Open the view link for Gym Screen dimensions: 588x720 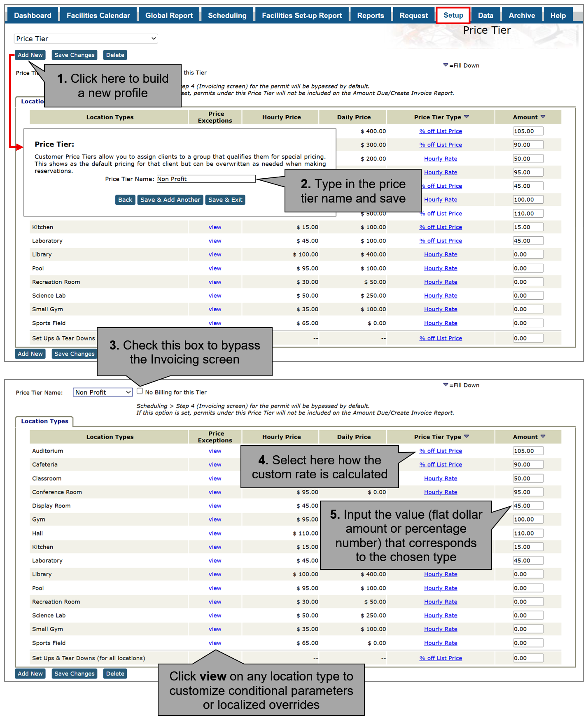tap(215, 519)
